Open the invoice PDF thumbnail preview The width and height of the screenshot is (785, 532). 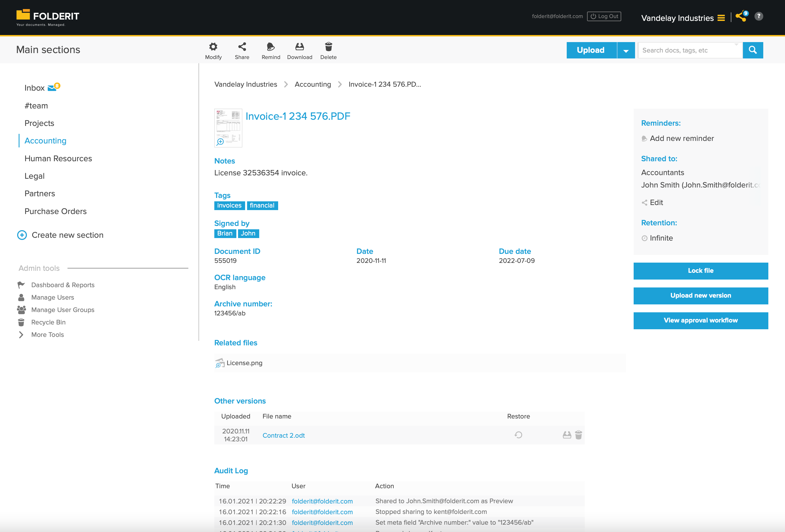pyautogui.click(x=228, y=128)
